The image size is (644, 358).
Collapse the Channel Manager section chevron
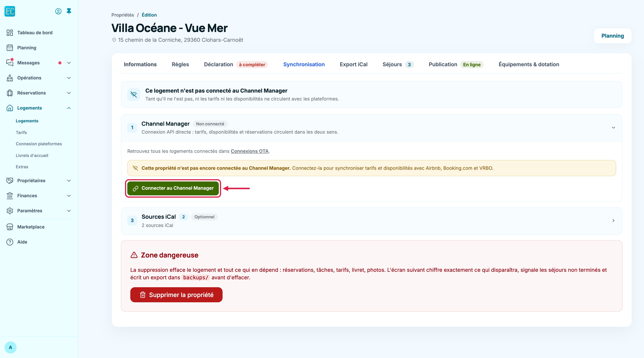[613, 128]
